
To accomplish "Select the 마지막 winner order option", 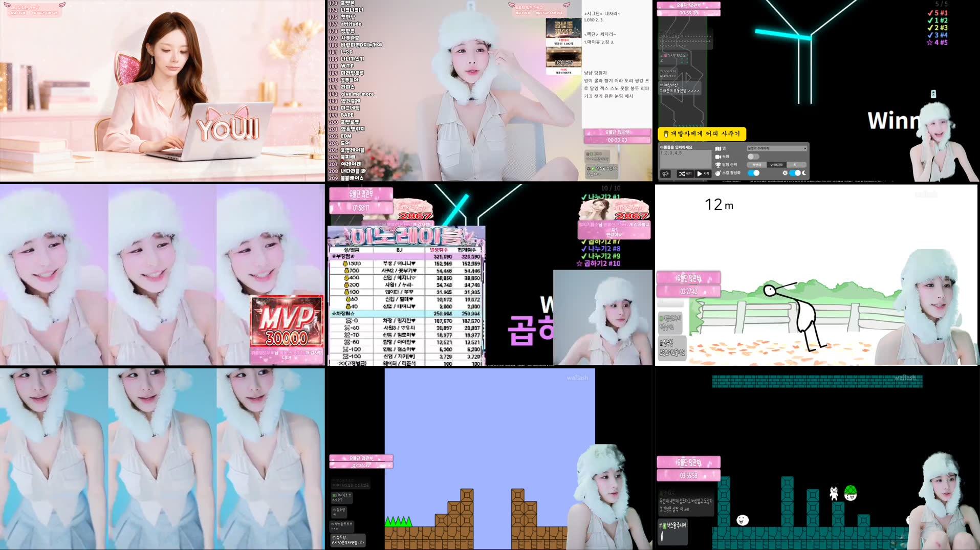I will (776, 165).
